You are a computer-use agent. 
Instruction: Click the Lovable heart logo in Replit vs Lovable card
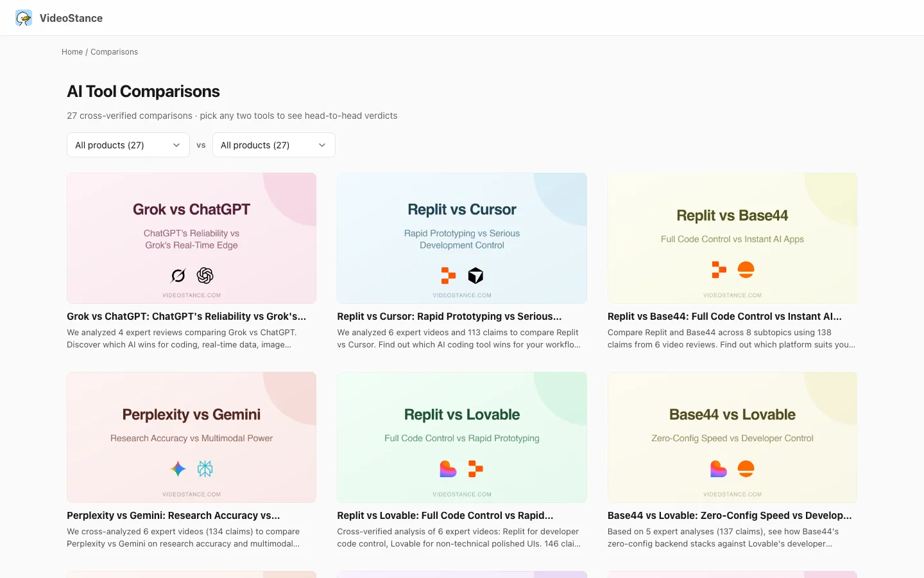(x=449, y=469)
